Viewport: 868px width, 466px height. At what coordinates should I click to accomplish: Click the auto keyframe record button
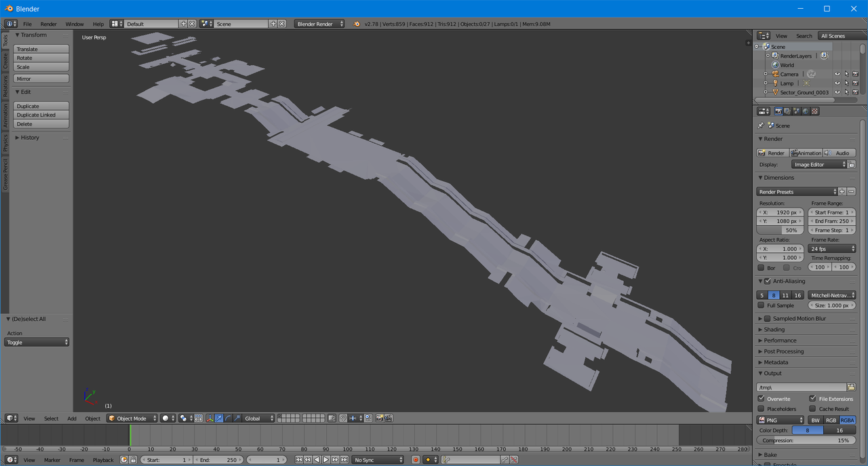click(x=416, y=460)
